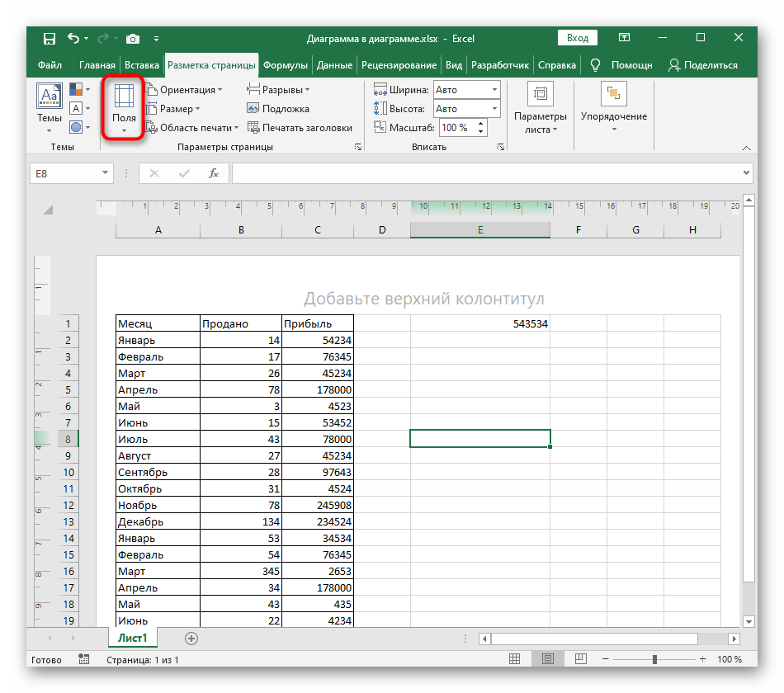Open the Поля margins tool
Image resolution: width=784 pixels, height=693 pixels.
(124, 109)
